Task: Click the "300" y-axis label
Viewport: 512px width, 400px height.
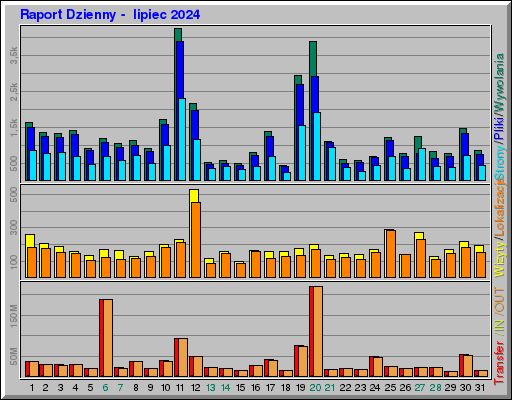Action: coord(14,228)
